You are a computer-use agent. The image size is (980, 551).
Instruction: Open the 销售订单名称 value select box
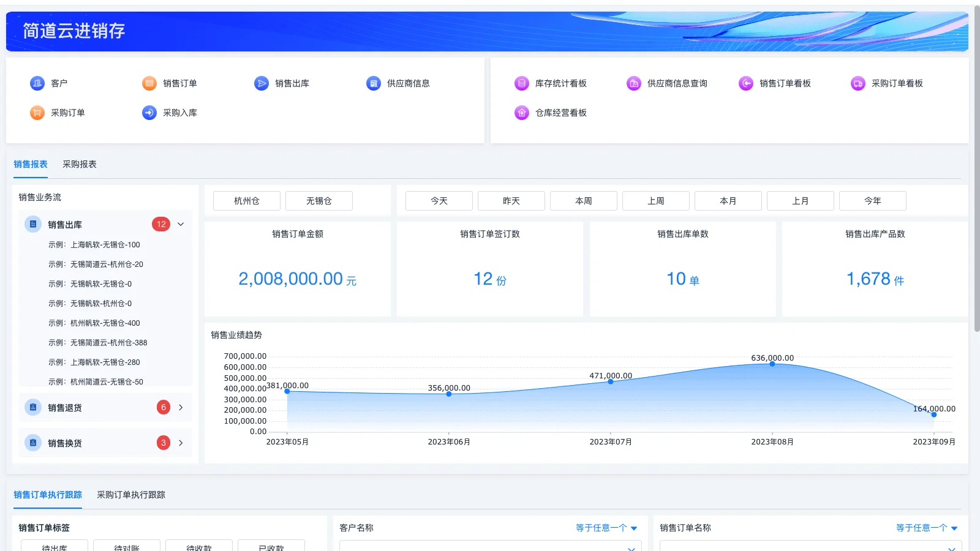(811, 546)
